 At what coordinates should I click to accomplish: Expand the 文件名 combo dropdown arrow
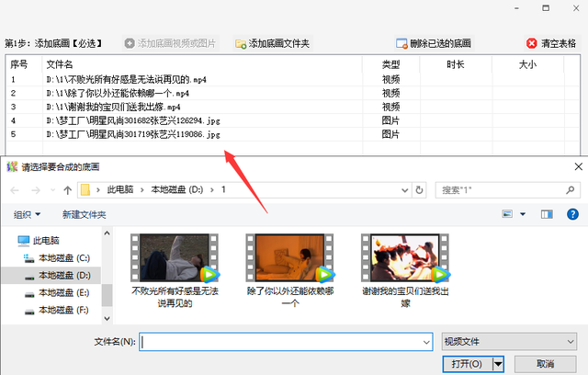[x=426, y=342]
